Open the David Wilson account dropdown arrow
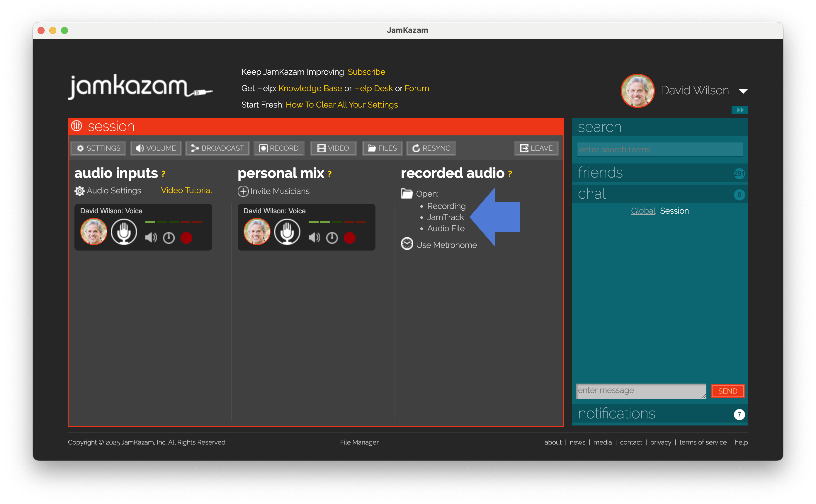 [x=743, y=91]
